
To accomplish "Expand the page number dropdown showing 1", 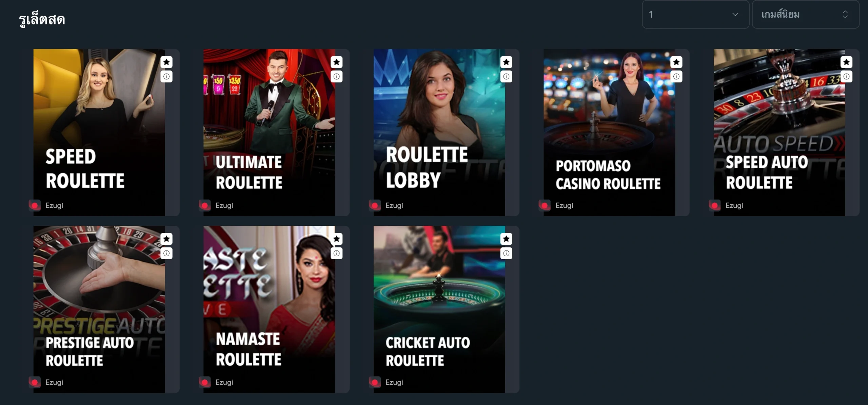I will (x=695, y=14).
